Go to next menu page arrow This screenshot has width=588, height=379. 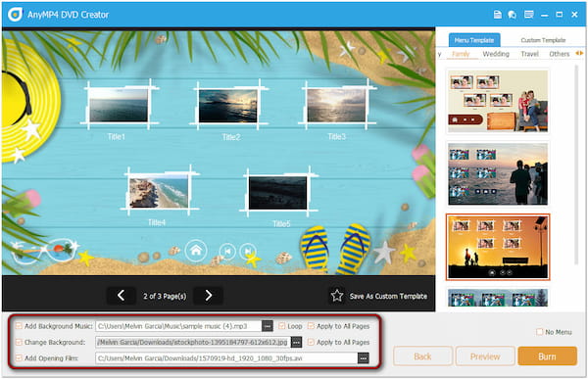pyautogui.click(x=209, y=296)
